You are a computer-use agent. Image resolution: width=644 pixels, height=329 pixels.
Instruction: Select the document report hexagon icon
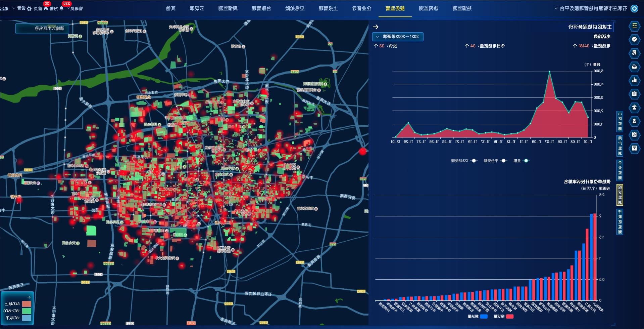(x=634, y=53)
